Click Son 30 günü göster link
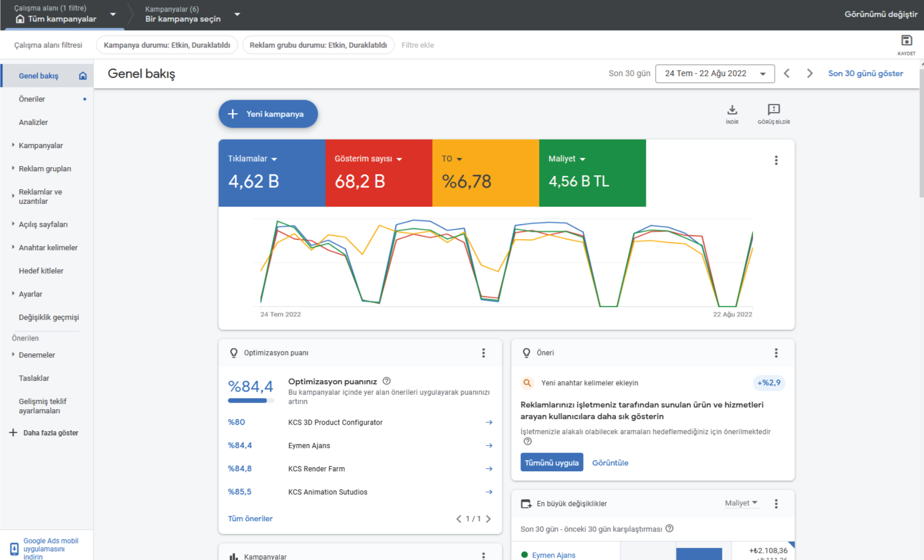This screenshot has height=560, width=924. point(865,74)
